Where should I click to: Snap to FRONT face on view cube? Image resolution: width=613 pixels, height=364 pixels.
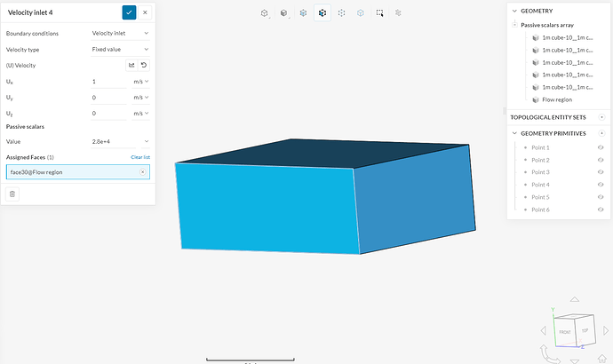[564, 332]
